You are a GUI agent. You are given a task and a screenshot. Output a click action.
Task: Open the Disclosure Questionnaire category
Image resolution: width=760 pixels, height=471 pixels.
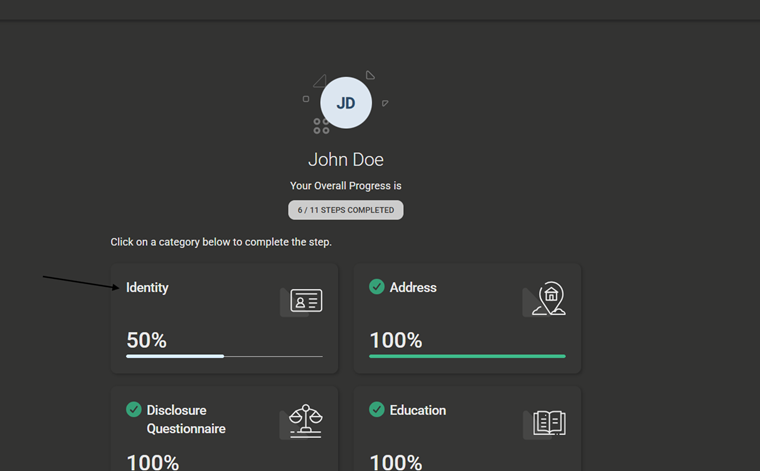[224, 428]
